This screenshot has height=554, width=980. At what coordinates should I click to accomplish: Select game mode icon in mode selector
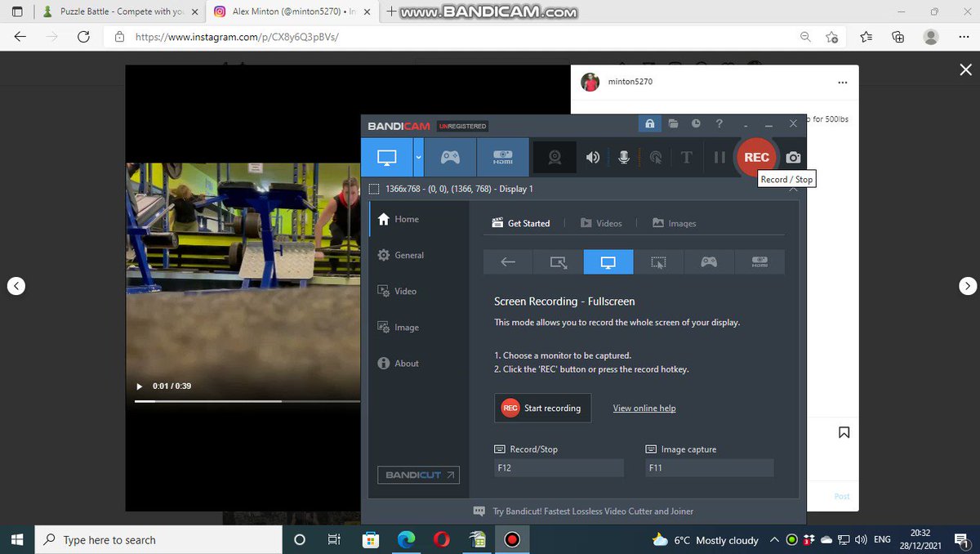[x=709, y=261]
